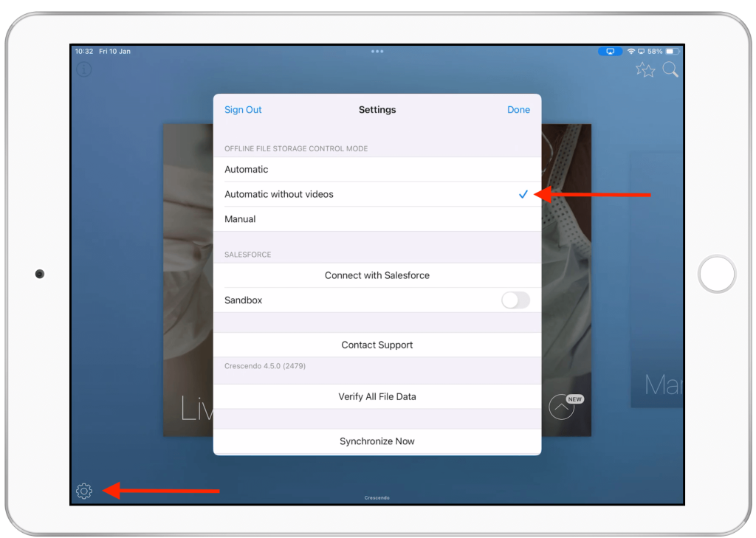Image resolution: width=756 pixels, height=538 pixels.
Task: Toggle the Sandbox switch off row
Action: [515, 300]
